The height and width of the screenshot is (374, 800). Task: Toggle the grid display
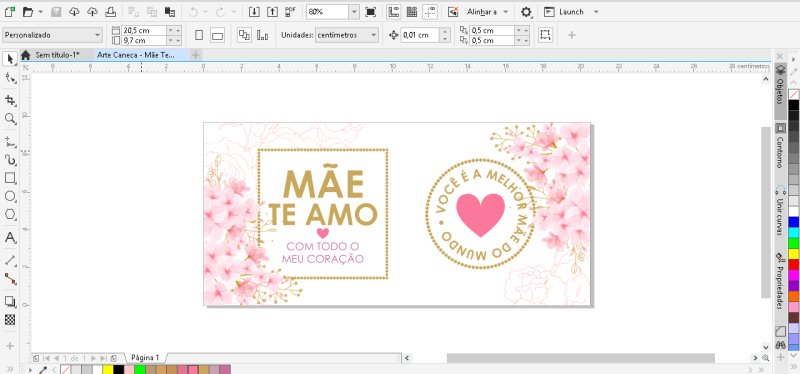point(412,11)
